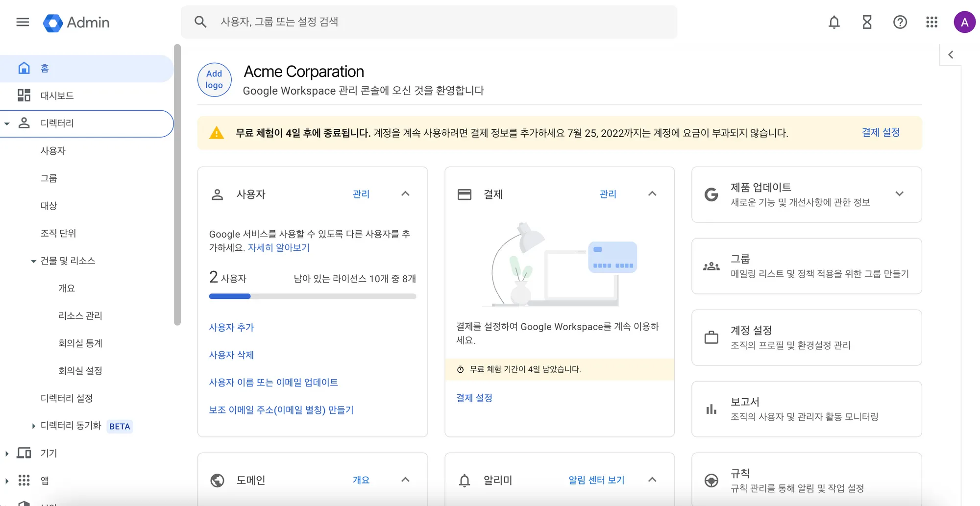Collapse the 알리미 card chevron
Image resolution: width=980 pixels, height=506 pixels.
(652, 480)
